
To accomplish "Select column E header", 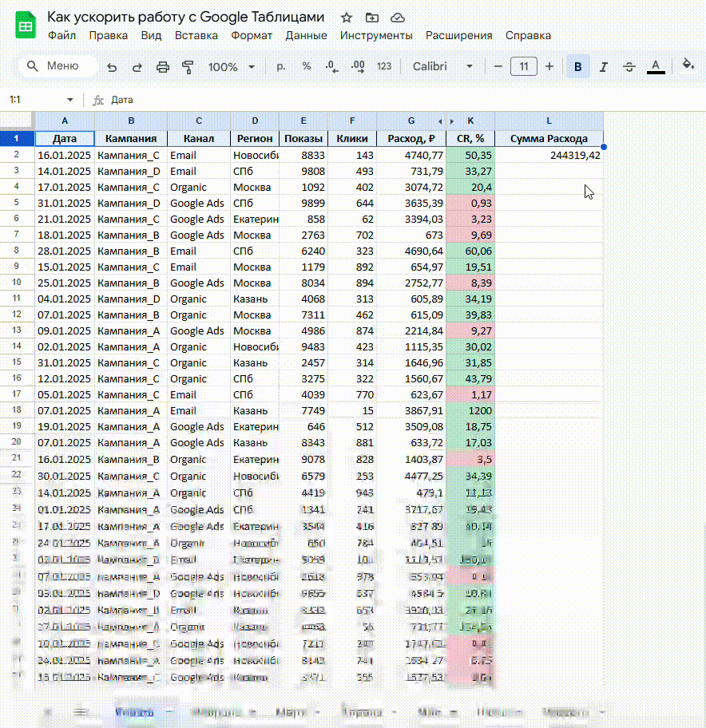I will tap(303, 121).
